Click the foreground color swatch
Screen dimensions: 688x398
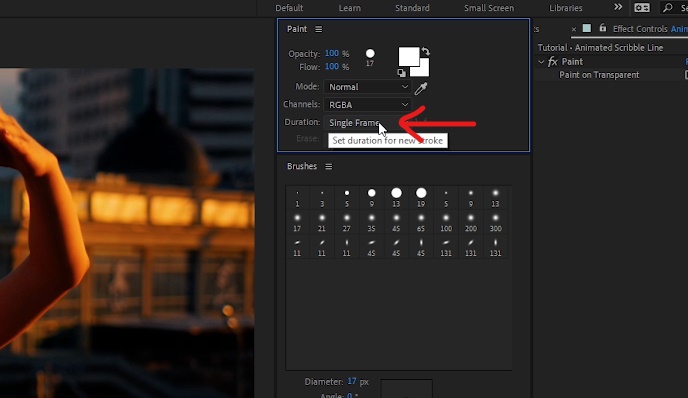point(408,57)
